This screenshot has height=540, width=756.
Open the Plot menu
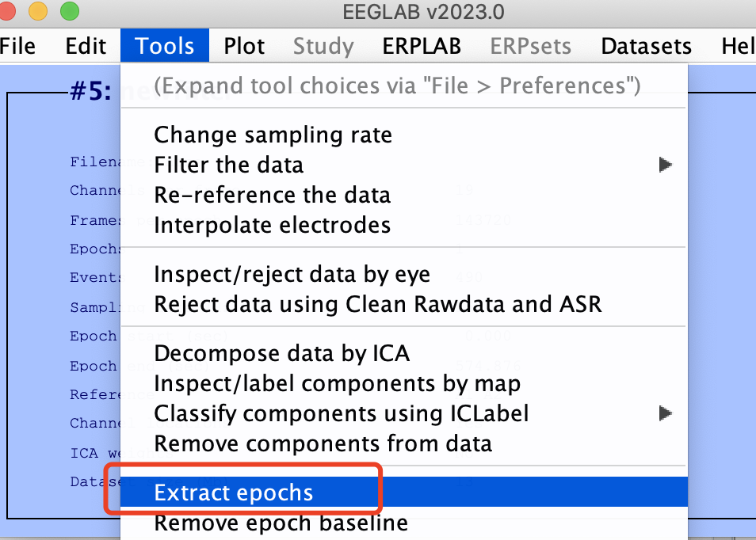tap(244, 46)
